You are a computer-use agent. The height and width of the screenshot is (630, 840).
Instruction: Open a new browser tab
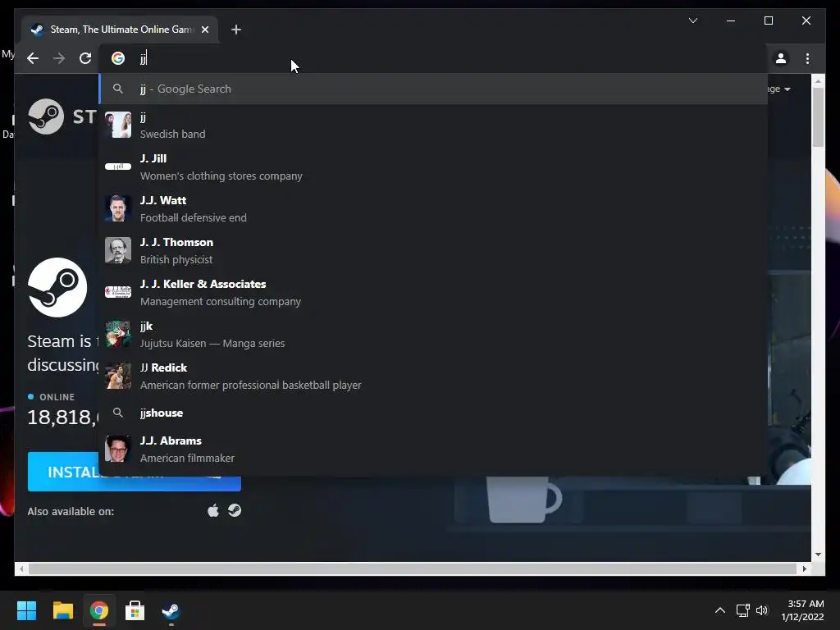(x=235, y=30)
